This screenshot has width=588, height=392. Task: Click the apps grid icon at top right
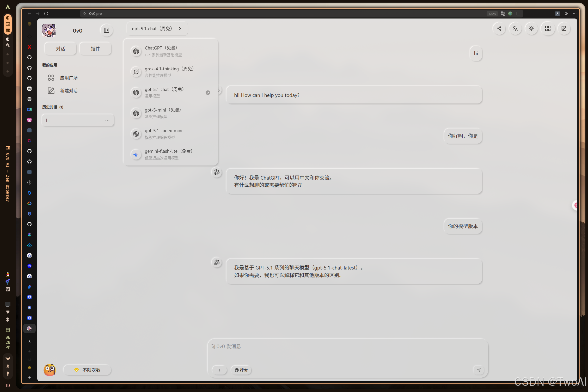coord(548,29)
